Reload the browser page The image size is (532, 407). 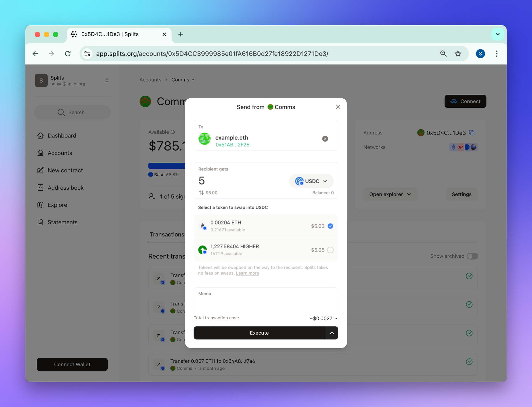tap(68, 54)
